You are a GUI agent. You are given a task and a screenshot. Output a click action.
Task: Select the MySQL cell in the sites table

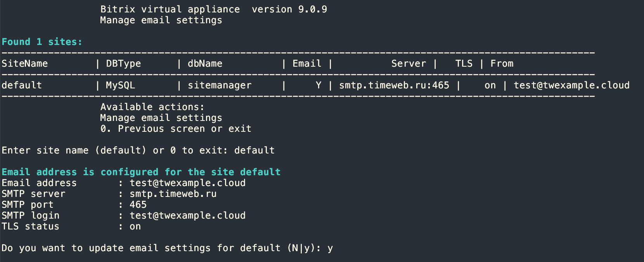point(120,85)
